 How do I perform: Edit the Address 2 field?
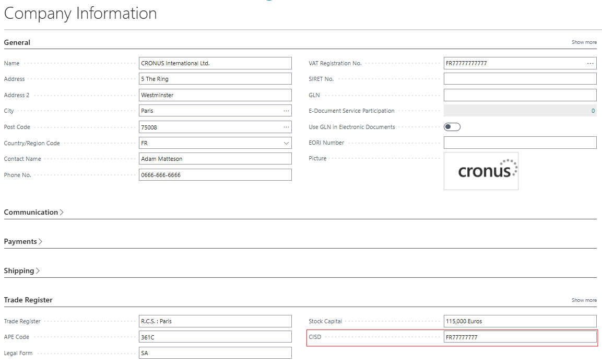coord(215,95)
